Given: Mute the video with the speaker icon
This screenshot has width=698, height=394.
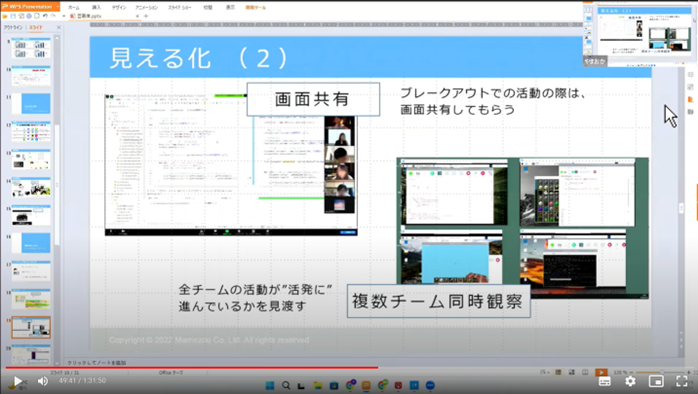Looking at the screenshot, I should coord(43,381).
